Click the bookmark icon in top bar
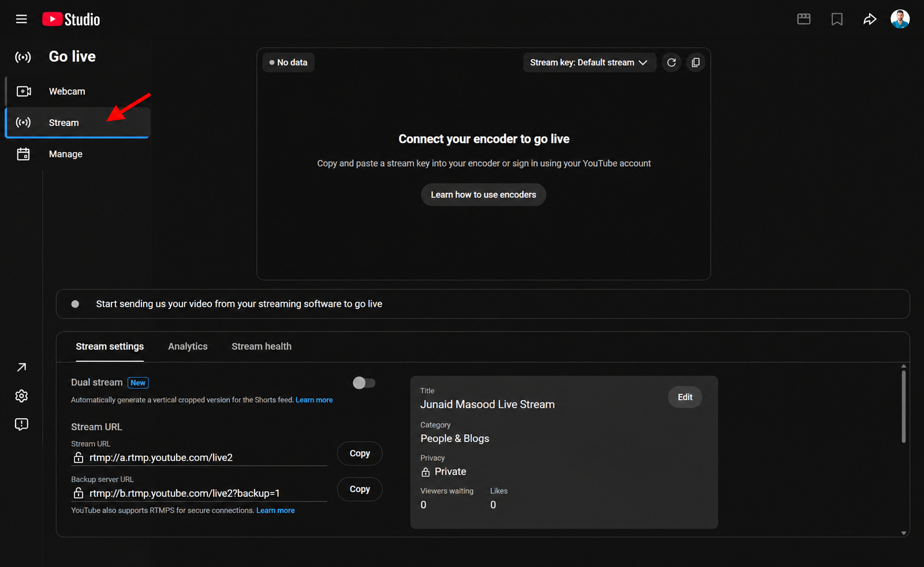 pyautogui.click(x=837, y=19)
